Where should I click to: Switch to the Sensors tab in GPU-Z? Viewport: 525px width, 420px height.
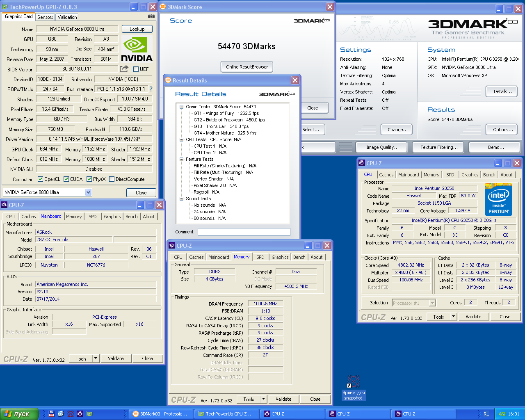tap(45, 17)
